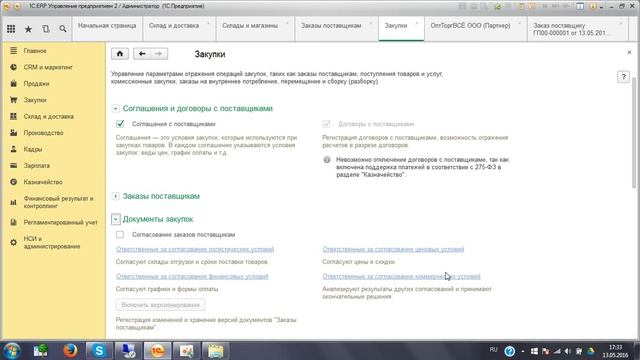The height and width of the screenshot is (360, 640).
Task: Launch Firefox from taskbar
Action: 70,351
